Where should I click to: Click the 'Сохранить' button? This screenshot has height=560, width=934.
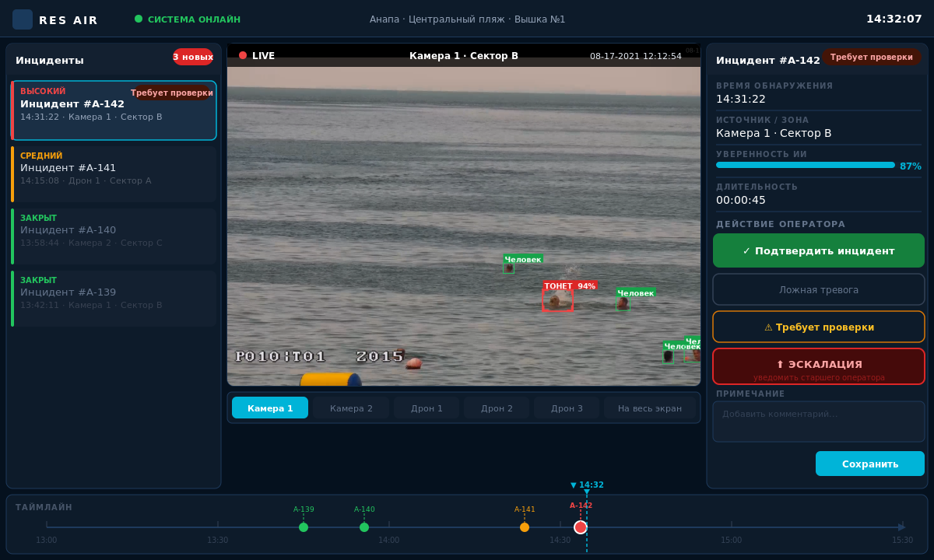coord(869,464)
